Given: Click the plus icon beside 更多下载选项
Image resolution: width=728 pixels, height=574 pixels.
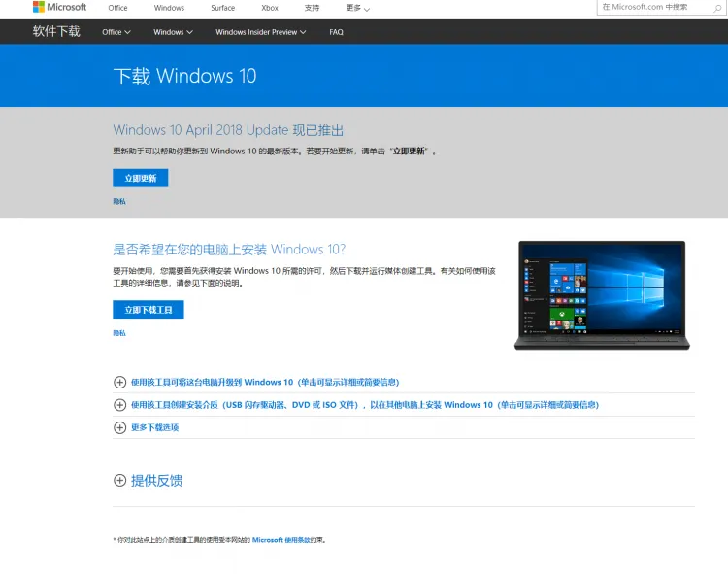Looking at the screenshot, I should pyautogui.click(x=120, y=427).
